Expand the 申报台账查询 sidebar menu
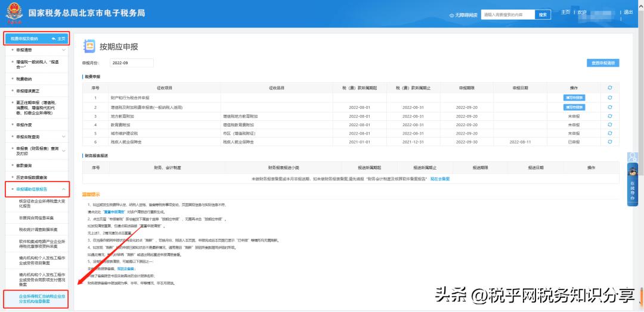Screen dimensions: 644x312 click(64, 136)
